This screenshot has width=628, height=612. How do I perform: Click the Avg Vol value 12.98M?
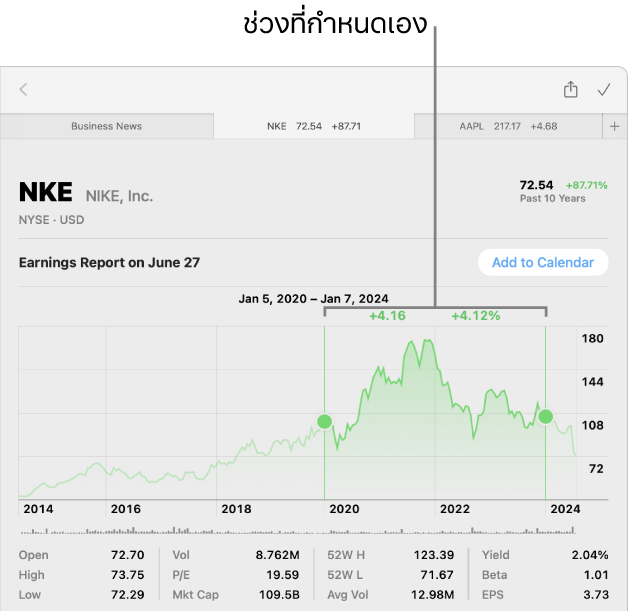433,594
